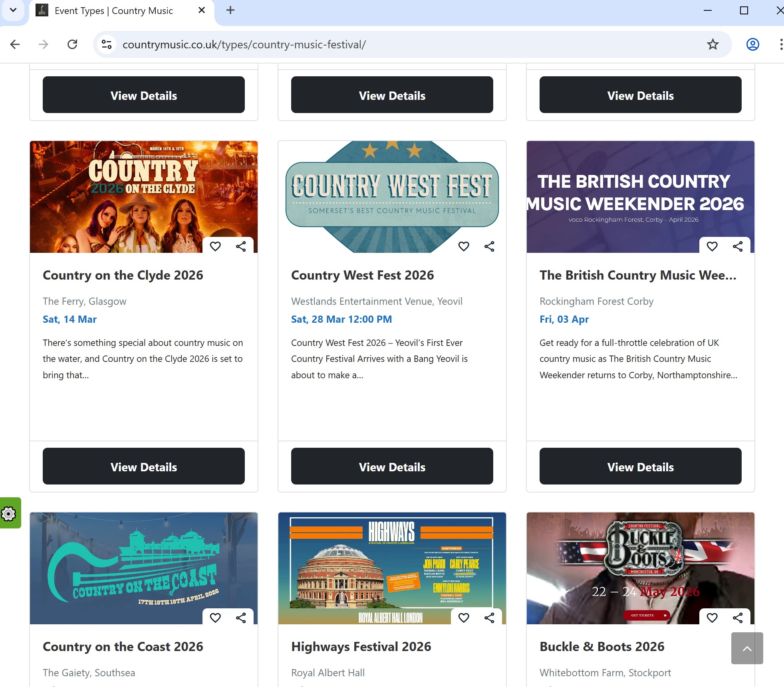Reload the current page
The height and width of the screenshot is (687, 784).
point(73,44)
